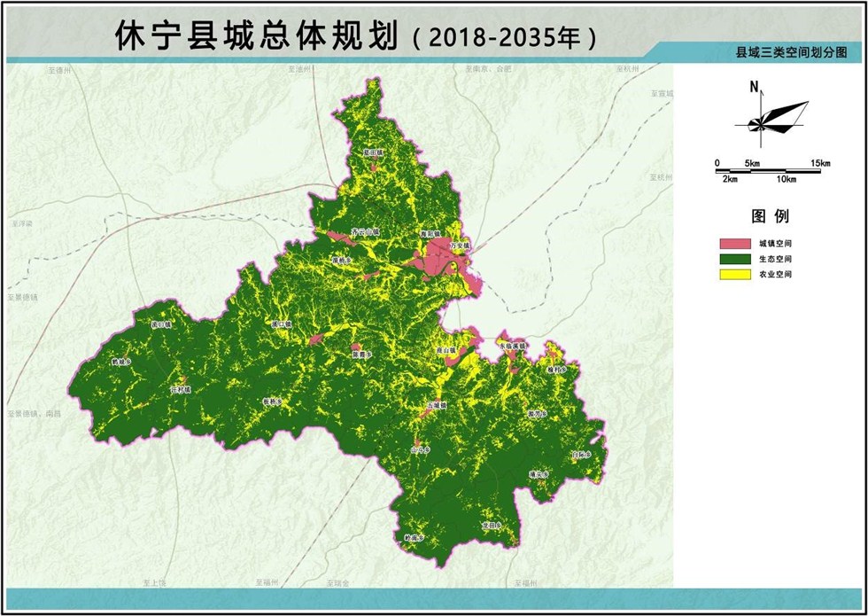
Task: Select the 生态空间 legend label
Action: (x=775, y=259)
